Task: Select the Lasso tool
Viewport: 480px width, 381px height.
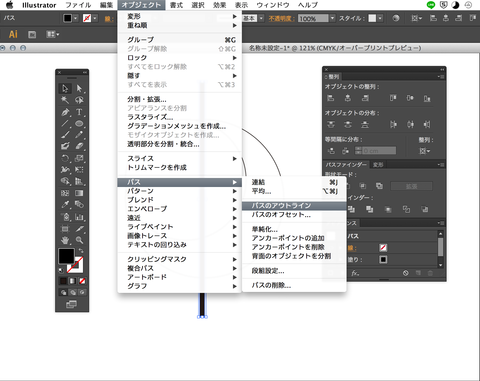Action: (x=79, y=100)
